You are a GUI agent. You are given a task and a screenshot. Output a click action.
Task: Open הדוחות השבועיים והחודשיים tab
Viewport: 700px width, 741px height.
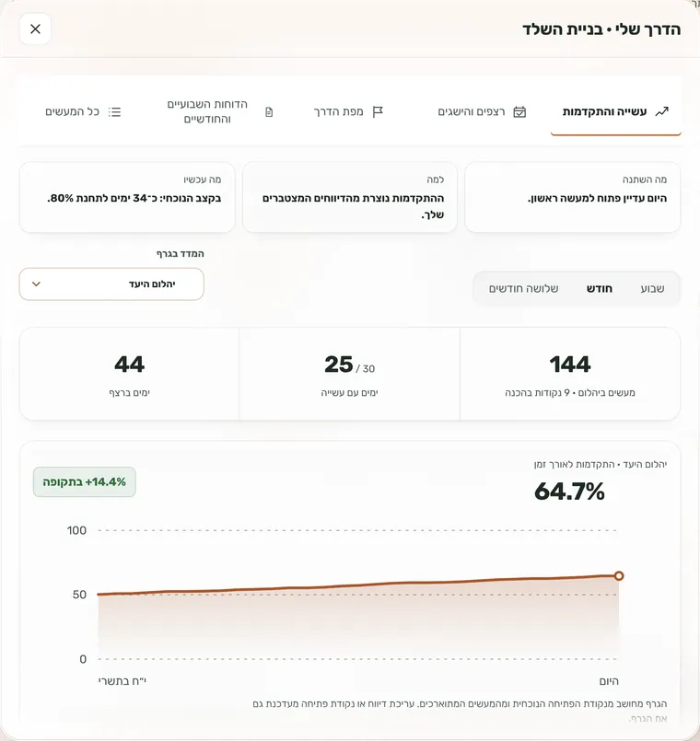click(220, 111)
